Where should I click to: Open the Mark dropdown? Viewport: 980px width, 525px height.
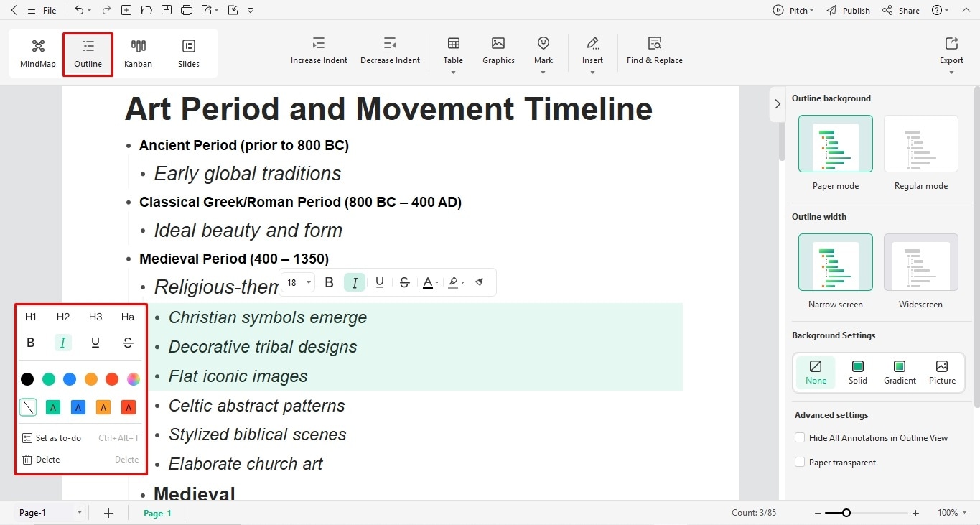point(543,55)
